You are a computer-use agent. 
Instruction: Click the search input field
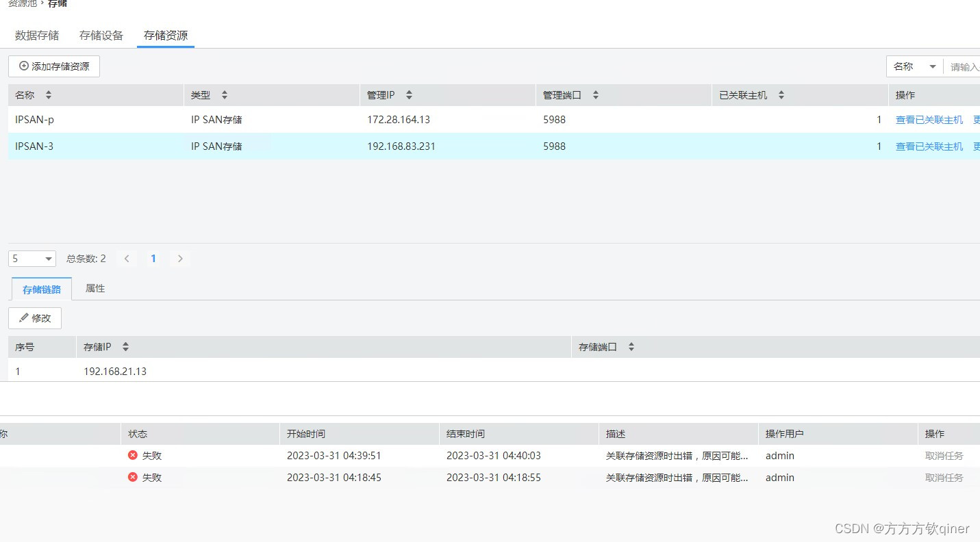pyautogui.click(x=962, y=66)
